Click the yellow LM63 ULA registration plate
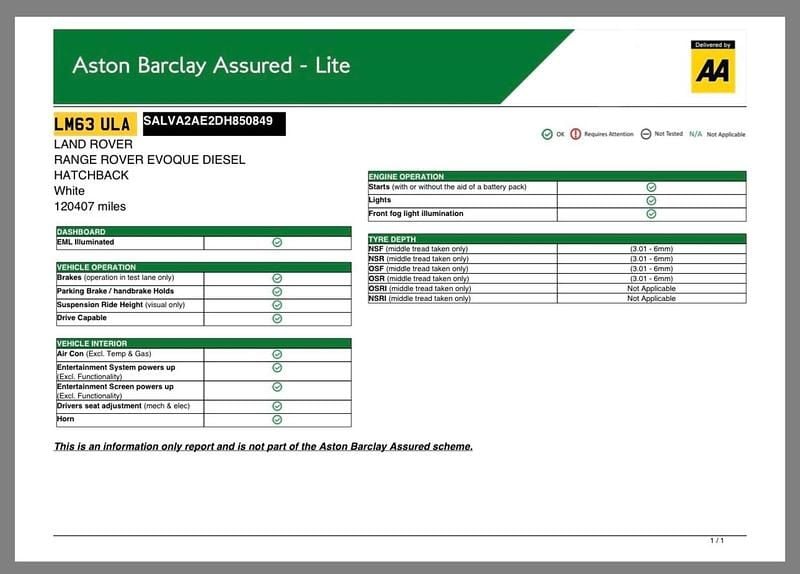 click(93, 123)
